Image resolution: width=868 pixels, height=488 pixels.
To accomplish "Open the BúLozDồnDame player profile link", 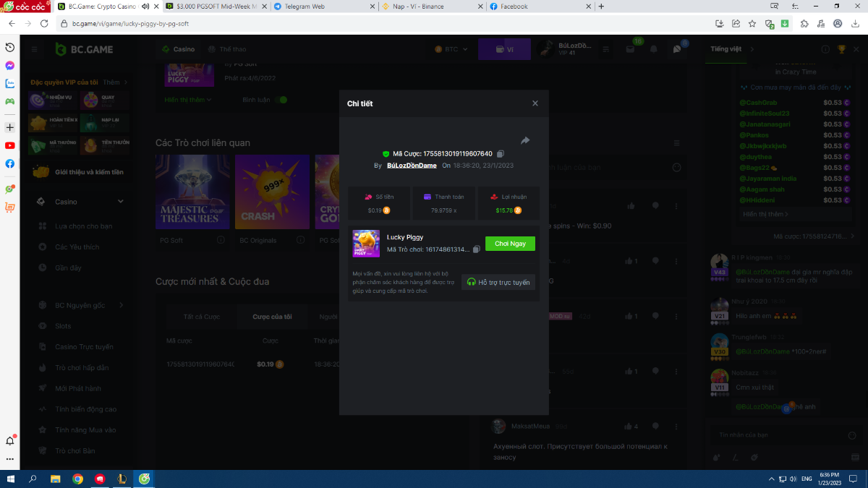I will [412, 166].
